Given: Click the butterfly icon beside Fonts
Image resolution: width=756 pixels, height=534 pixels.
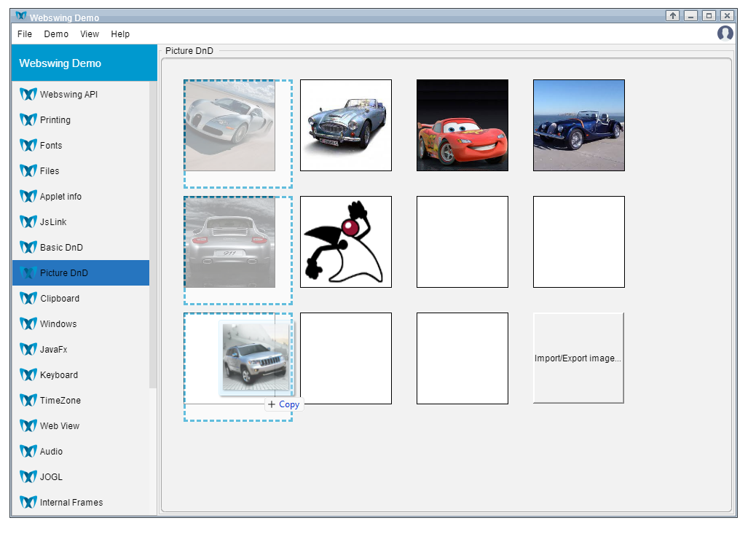Looking at the screenshot, I should click(x=28, y=145).
